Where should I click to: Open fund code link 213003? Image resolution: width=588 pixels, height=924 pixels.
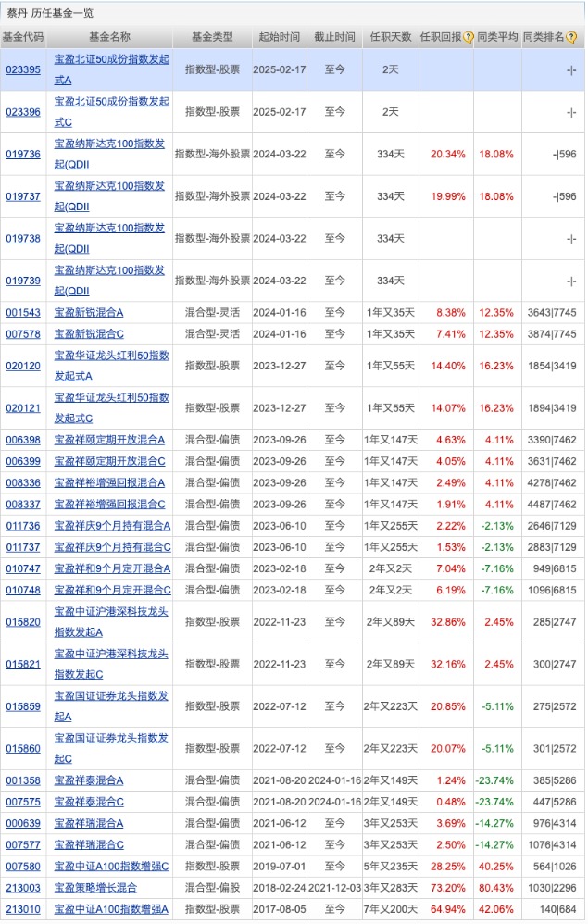tap(23, 888)
